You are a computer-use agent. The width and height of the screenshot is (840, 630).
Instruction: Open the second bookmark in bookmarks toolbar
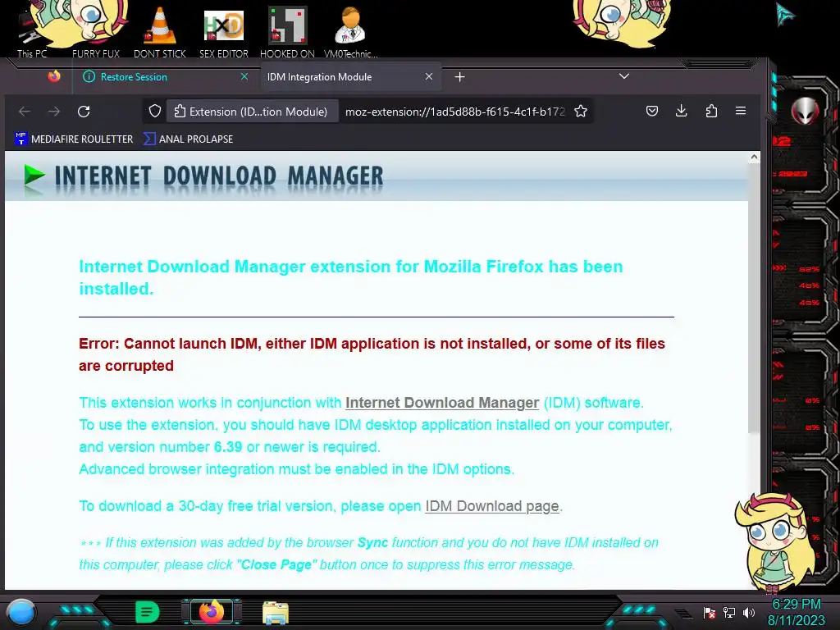188,139
